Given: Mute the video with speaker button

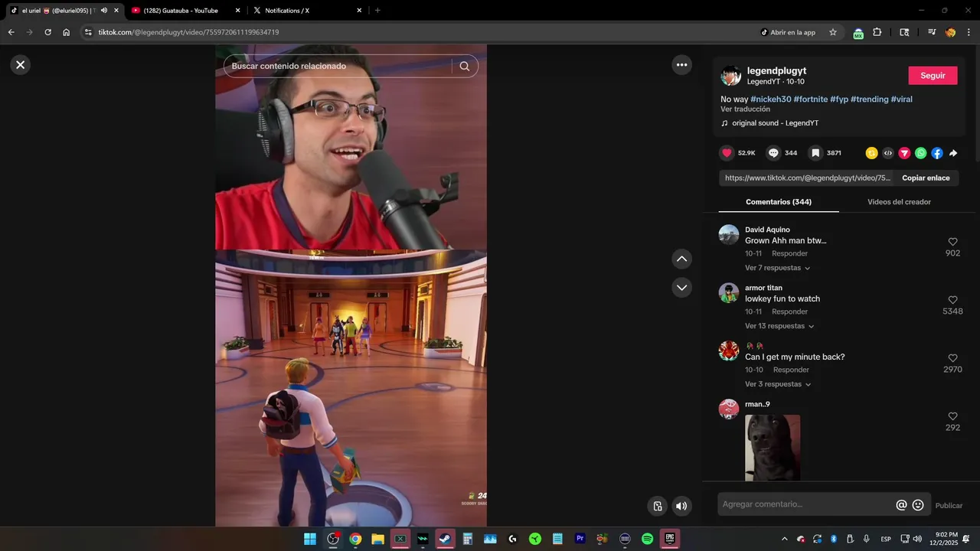Looking at the screenshot, I should pos(681,506).
